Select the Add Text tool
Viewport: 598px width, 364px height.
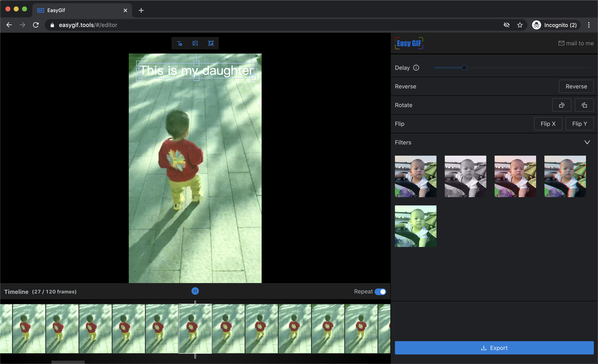[179, 43]
